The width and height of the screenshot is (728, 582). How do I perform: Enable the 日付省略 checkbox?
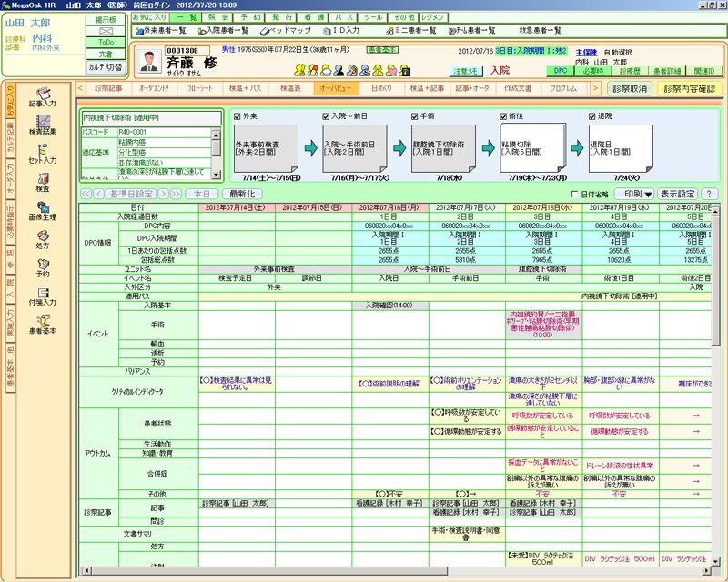click(574, 195)
